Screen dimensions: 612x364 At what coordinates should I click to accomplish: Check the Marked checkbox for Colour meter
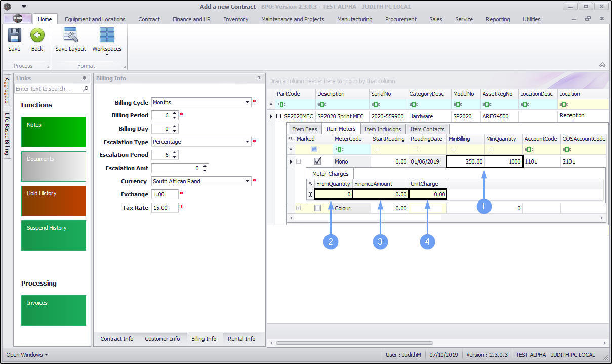click(317, 208)
